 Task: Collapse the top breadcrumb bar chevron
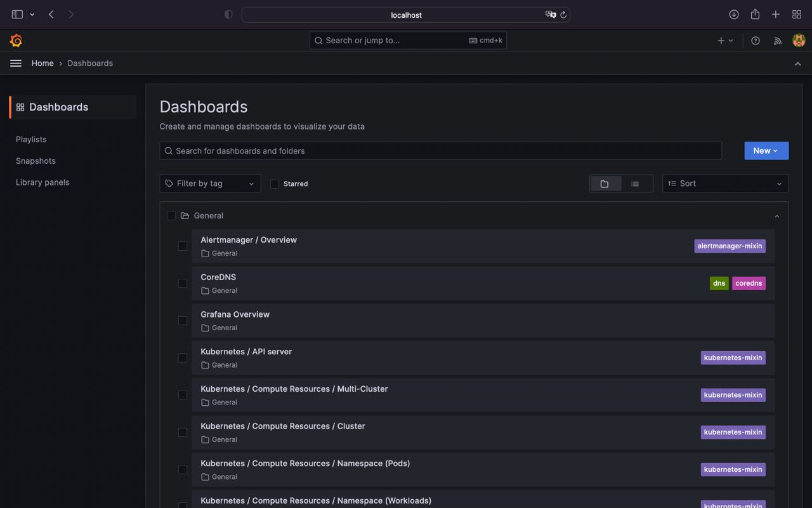pyautogui.click(x=798, y=63)
